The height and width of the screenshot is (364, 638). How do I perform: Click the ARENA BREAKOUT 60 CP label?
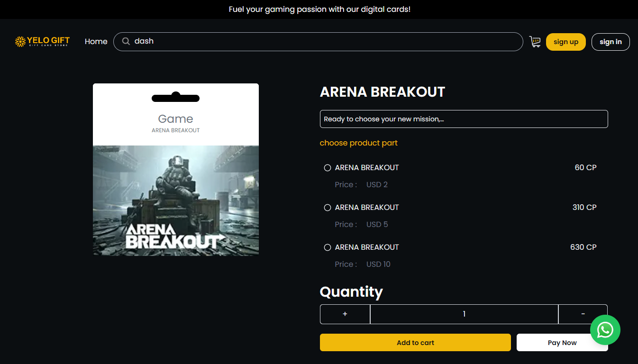click(367, 168)
